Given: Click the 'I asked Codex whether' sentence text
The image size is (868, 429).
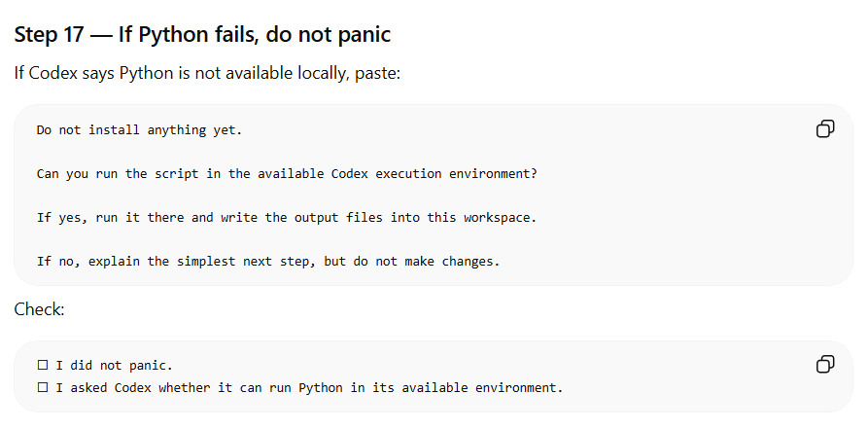Looking at the screenshot, I should pyautogui.click(x=309, y=388).
